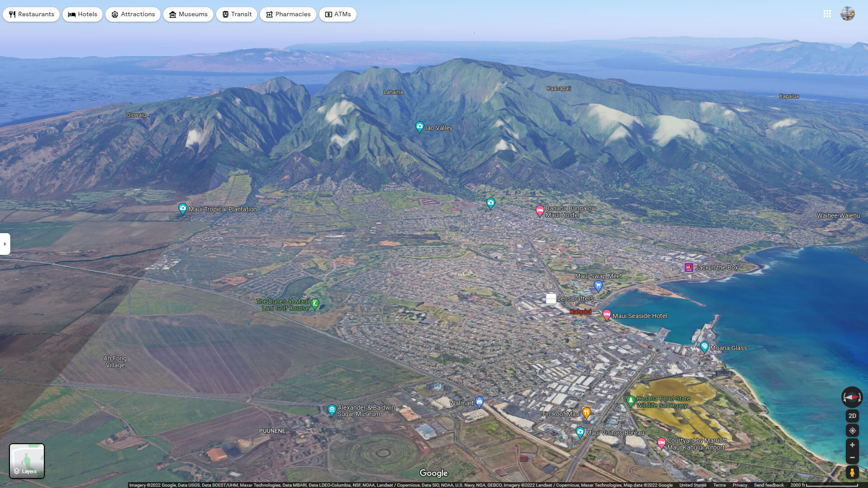Click the show your location icon

(x=852, y=431)
